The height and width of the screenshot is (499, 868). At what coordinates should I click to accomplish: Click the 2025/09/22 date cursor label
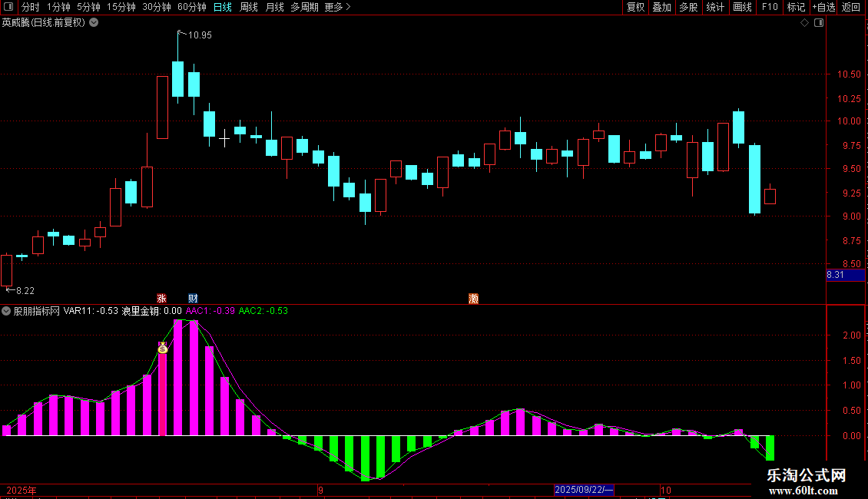point(584,490)
